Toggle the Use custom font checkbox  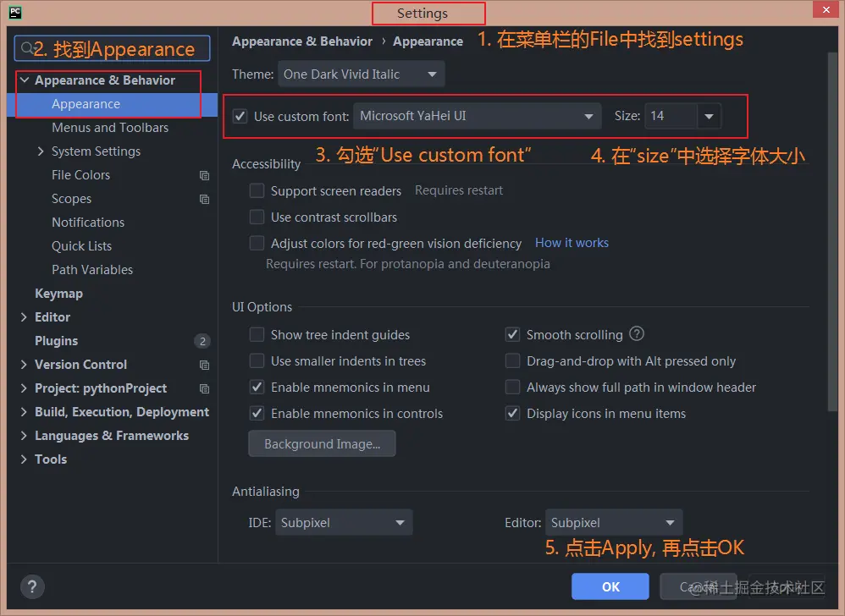click(x=240, y=116)
